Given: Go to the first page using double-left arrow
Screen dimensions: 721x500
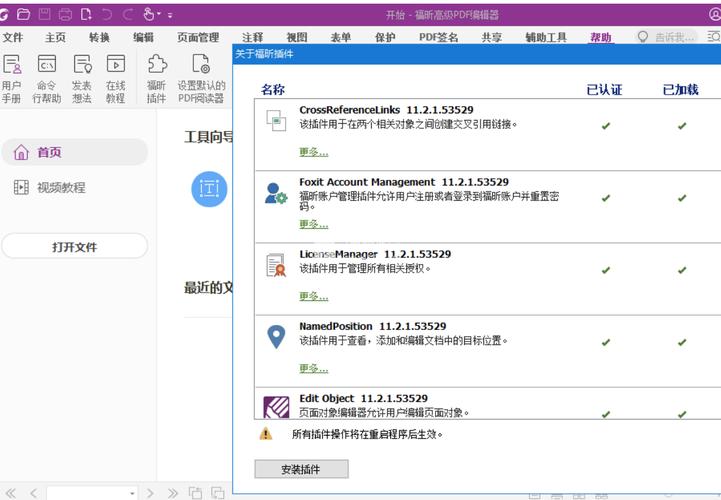Looking at the screenshot, I should point(9,493).
